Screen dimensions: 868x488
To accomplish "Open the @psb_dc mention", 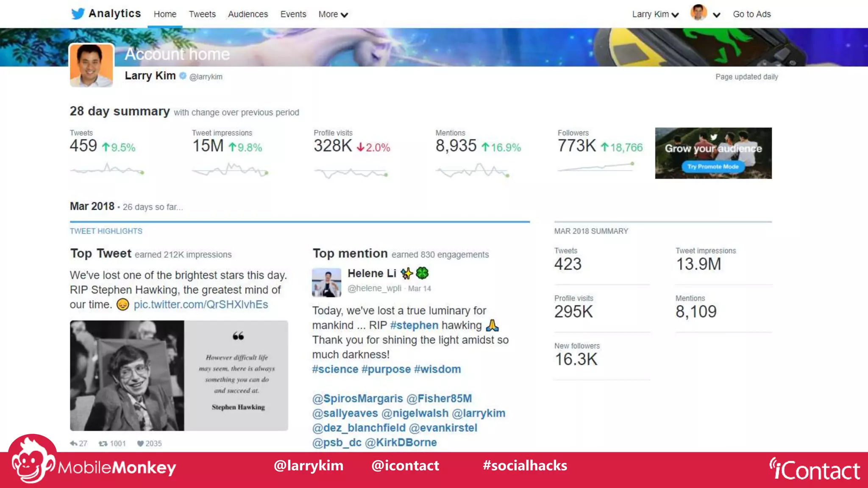I will [x=337, y=443].
